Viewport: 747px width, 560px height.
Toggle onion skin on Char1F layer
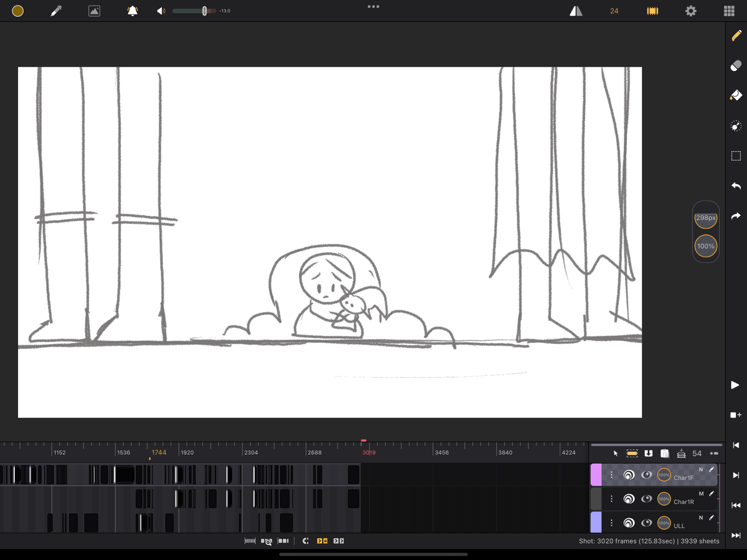pos(629,475)
